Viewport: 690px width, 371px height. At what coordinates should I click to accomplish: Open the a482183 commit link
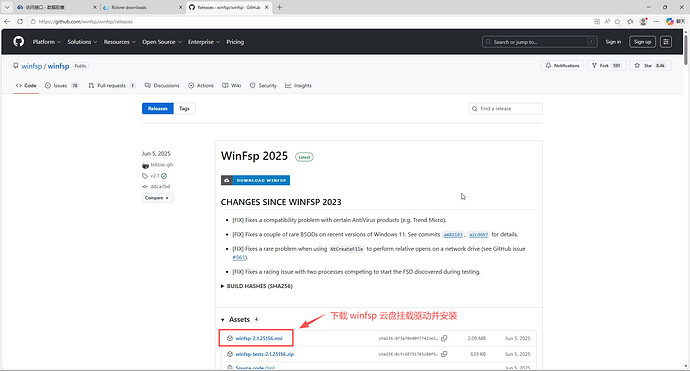click(453, 235)
